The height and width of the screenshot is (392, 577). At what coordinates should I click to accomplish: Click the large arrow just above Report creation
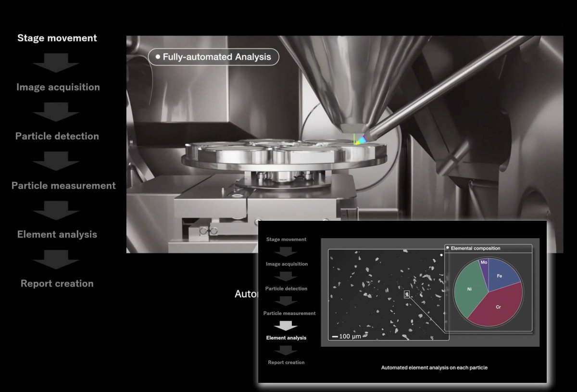(57, 259)
